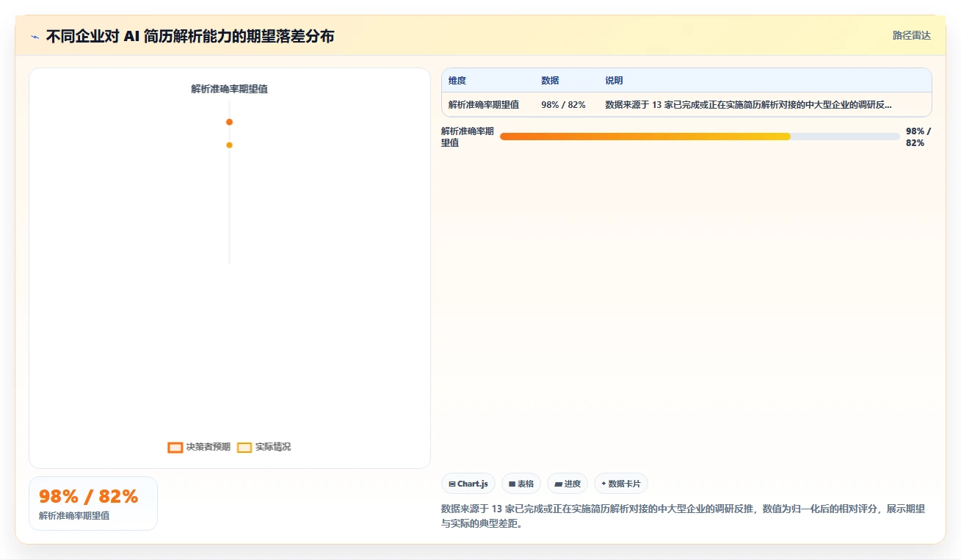Click the upper orange radar data point
This screenshot has width=961, height=560.
coord(229,122)
